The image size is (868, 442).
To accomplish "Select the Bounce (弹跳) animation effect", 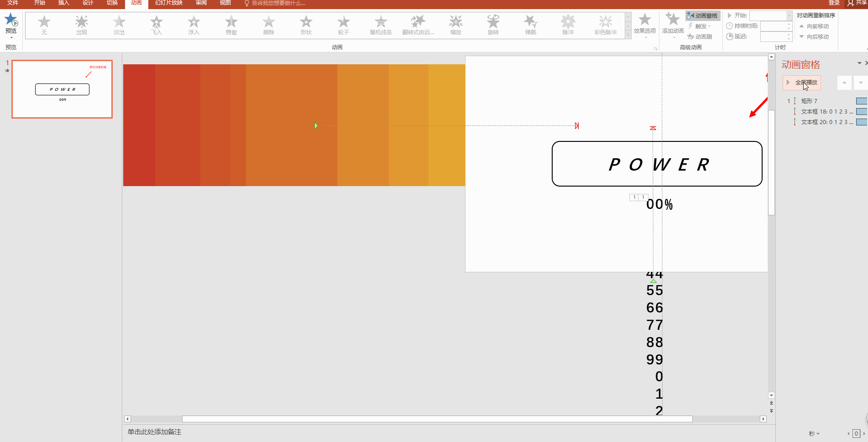I will pos(531,25).
